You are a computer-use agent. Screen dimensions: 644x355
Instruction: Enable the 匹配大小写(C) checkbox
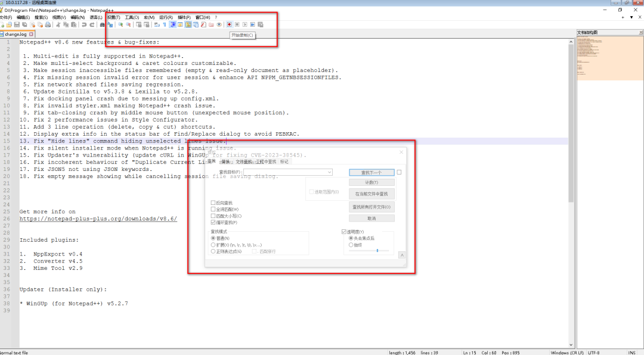click(213, 216)
